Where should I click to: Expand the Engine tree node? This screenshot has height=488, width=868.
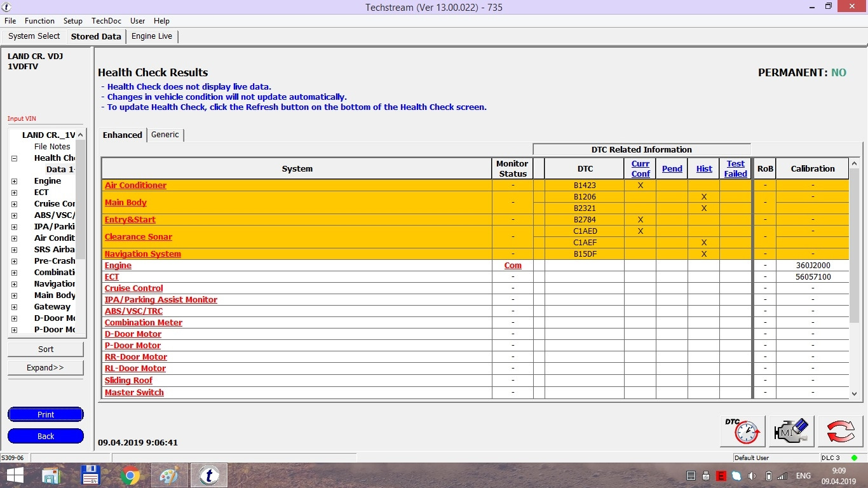(14, 181)
